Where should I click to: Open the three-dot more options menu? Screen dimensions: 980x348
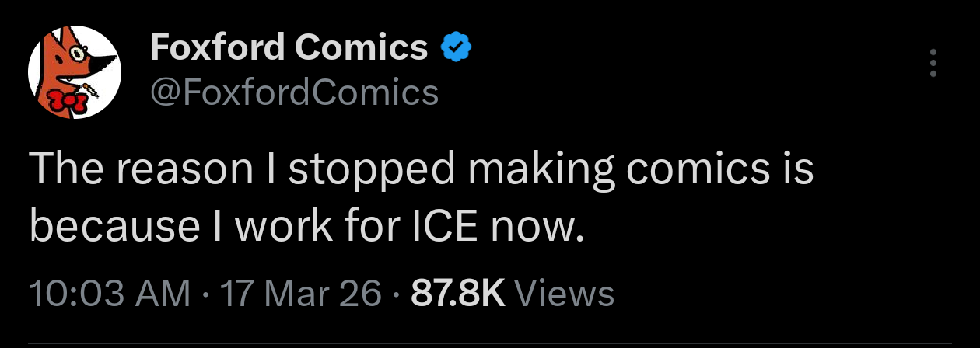[934, 64]
